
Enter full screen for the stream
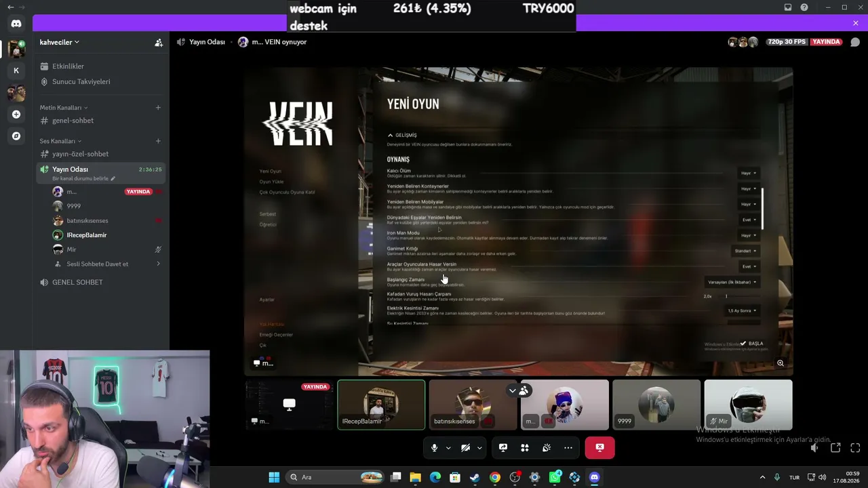tap(855, 448)
